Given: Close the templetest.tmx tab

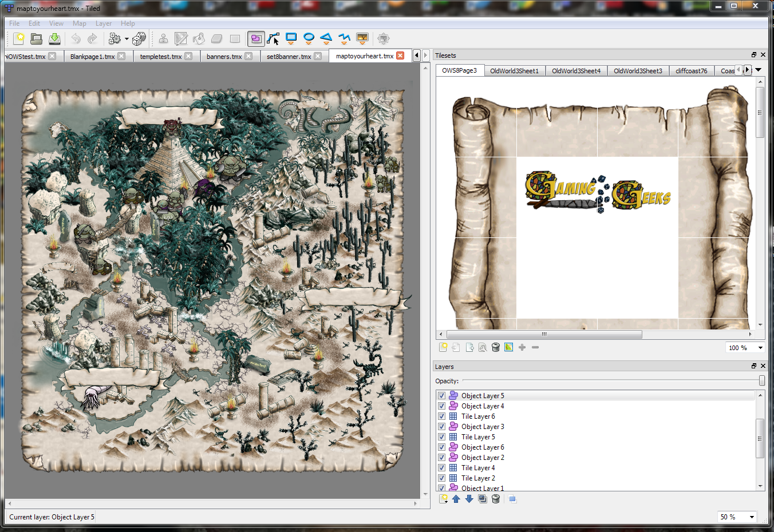Looking at the screenshot, I should [x=188, y=56].
